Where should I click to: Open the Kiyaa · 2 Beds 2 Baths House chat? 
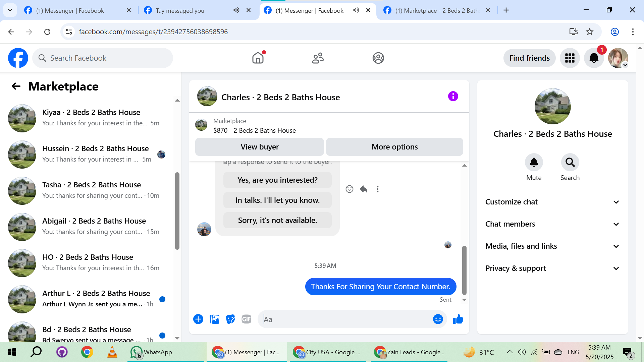click(x=88, y=118)
